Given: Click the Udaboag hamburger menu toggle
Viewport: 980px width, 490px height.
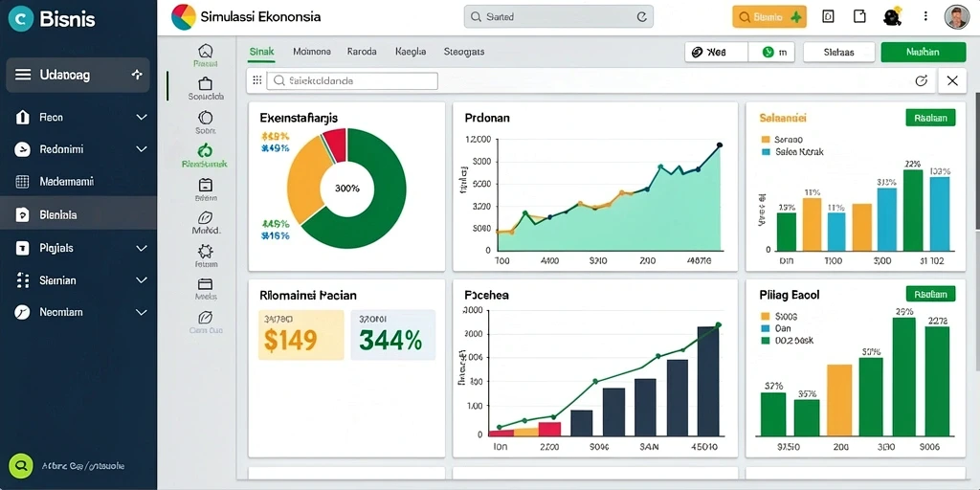Looking at the screenshot, I should (x=23, y=75).
